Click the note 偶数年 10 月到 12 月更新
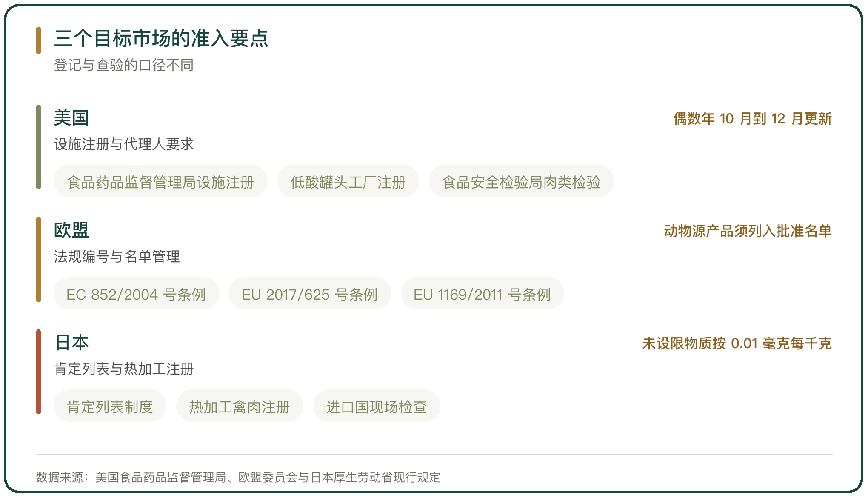Viewport: 868px width, 498px height. 752,119
